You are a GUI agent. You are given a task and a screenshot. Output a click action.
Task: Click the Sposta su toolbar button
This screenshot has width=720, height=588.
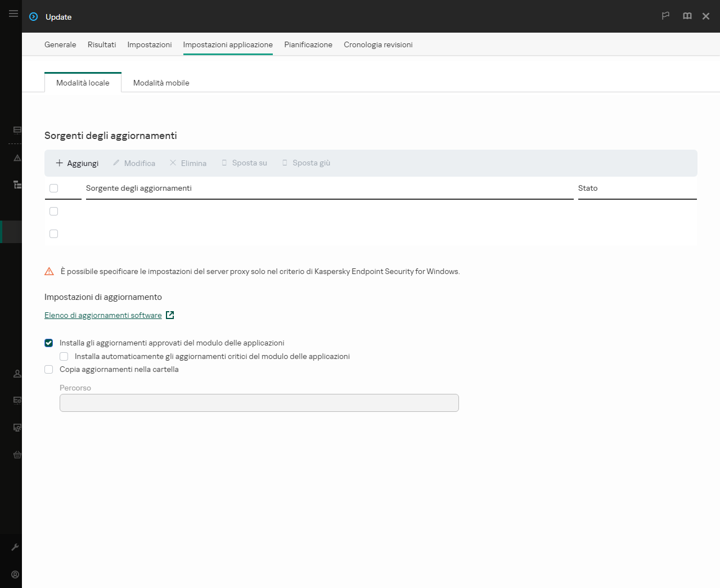coord(244,163)
